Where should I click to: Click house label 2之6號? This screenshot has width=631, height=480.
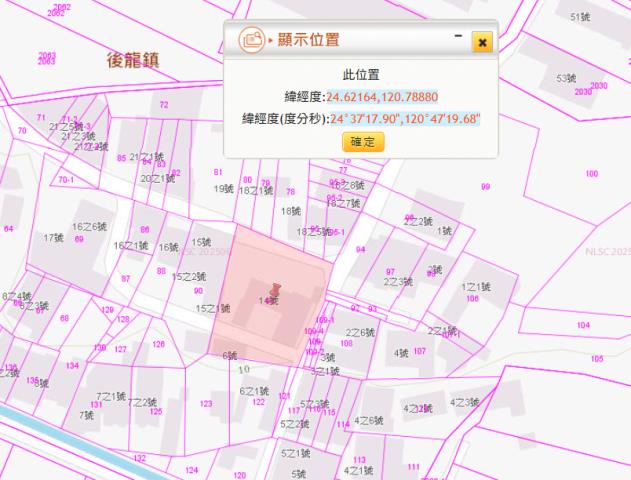click(360, 332)
